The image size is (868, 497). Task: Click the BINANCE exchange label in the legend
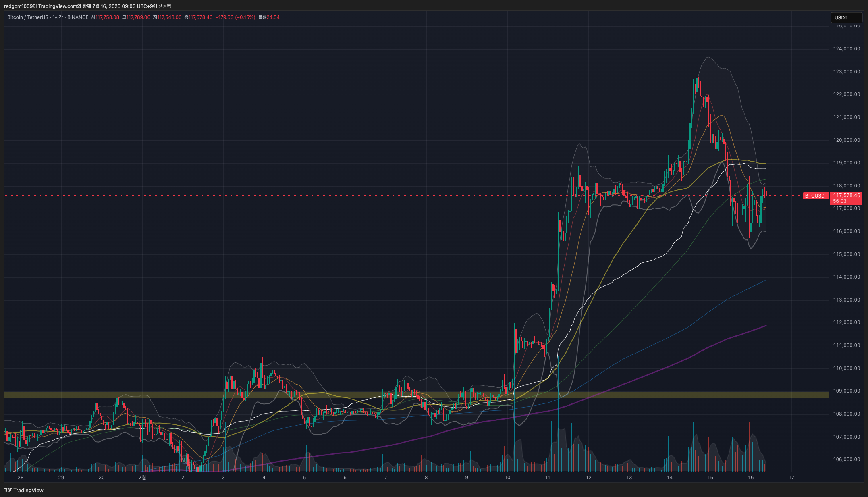click(78, 17)
